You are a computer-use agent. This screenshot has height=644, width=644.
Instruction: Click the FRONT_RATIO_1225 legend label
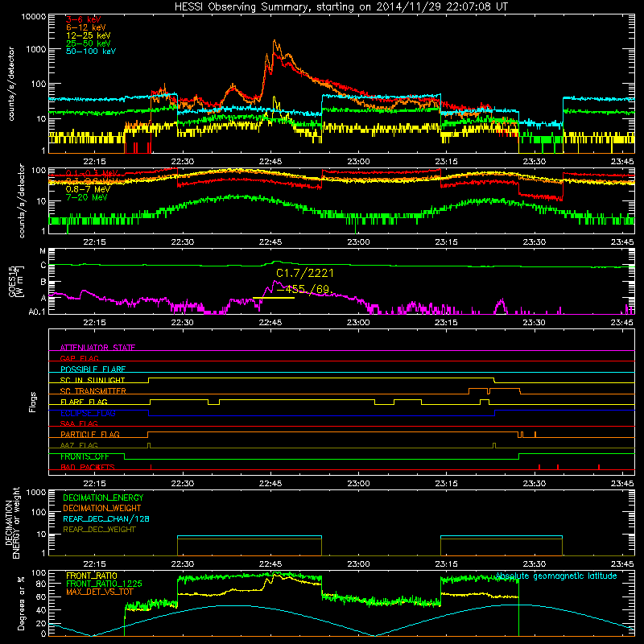tap(104, 584)
